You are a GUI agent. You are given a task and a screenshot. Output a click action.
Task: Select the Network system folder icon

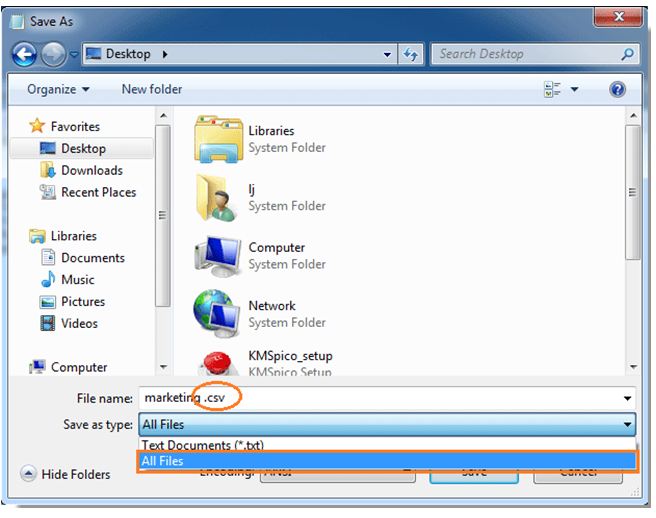point(217,313)
